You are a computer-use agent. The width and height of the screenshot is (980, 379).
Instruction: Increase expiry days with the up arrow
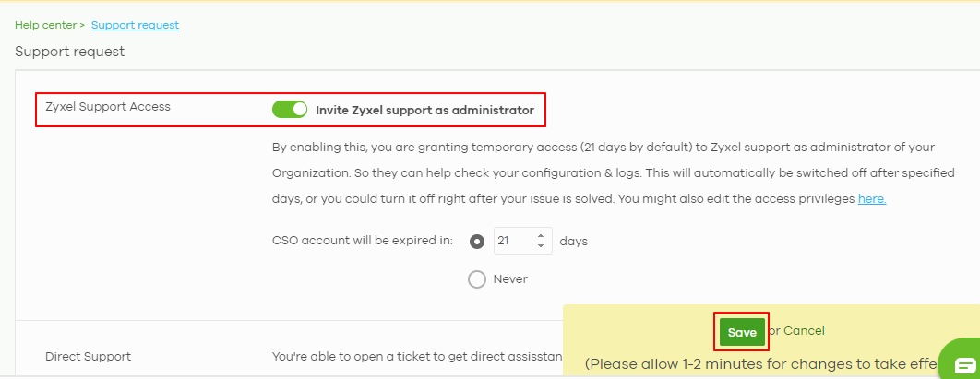tap(541, 235)
